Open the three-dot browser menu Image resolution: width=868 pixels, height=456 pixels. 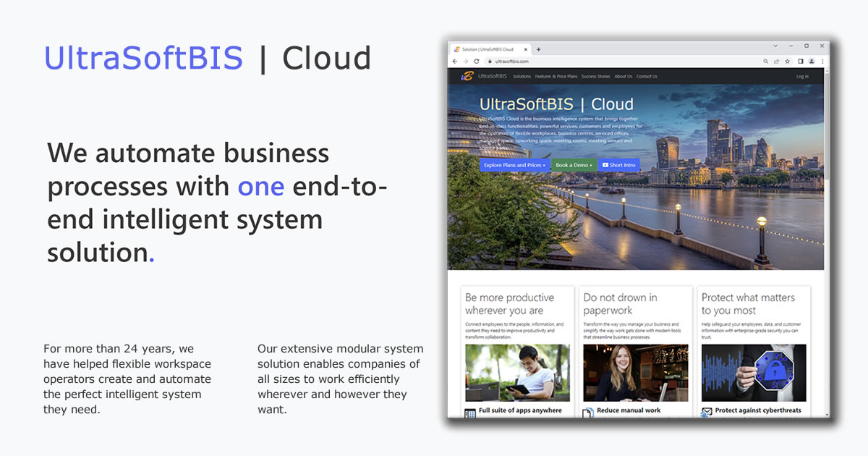[x=822, y=61]
